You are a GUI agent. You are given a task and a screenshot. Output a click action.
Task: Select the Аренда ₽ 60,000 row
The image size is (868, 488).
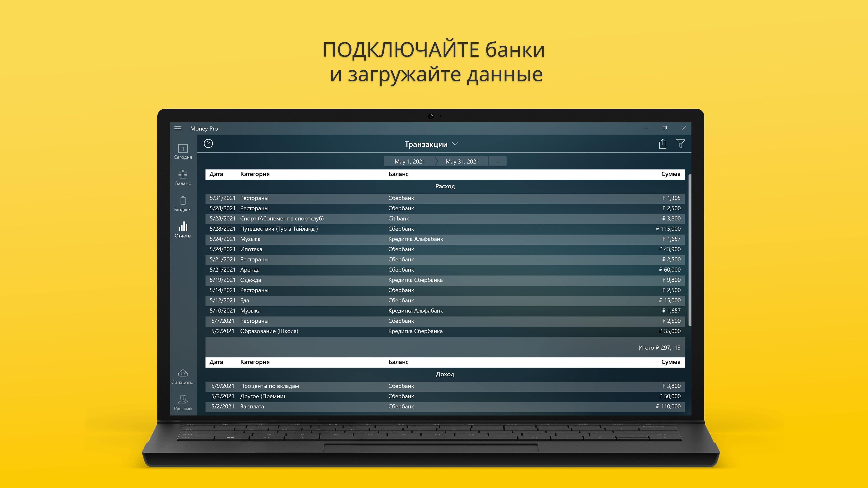pyautogui.click(x=445, y=270)
